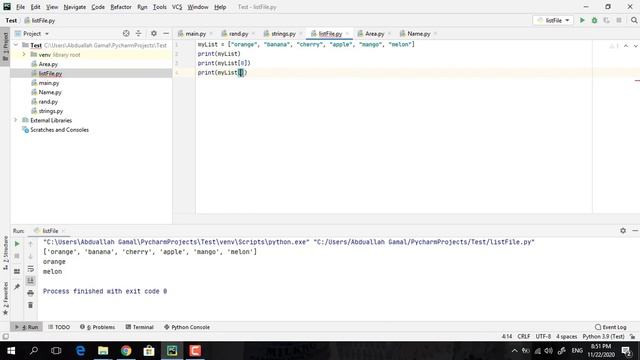Viewport: 640px width, 360px height.
Task: Clear all Run console output
Action: click(x=31, y=305)
